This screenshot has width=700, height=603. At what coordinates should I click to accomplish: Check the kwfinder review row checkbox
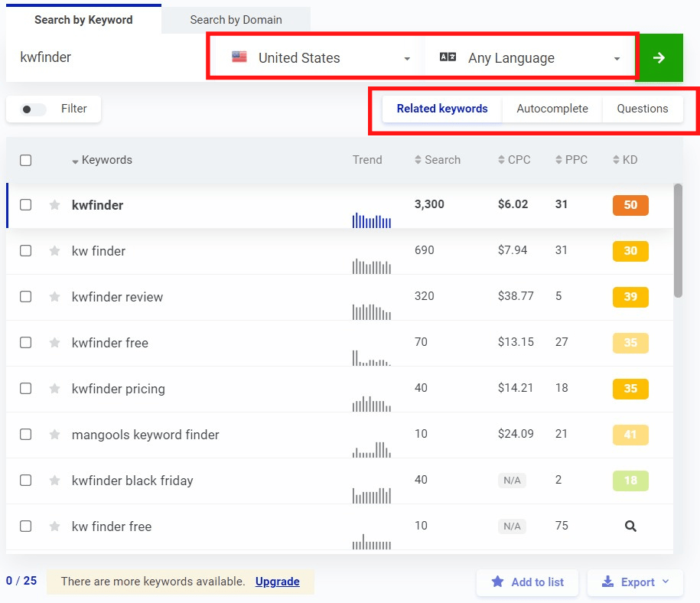(25, 297)
